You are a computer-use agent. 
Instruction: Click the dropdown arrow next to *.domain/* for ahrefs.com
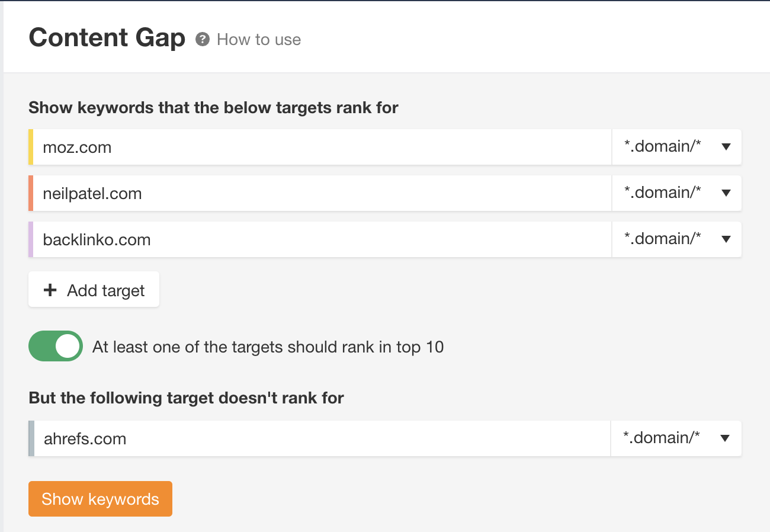click(x=725, y=438)
